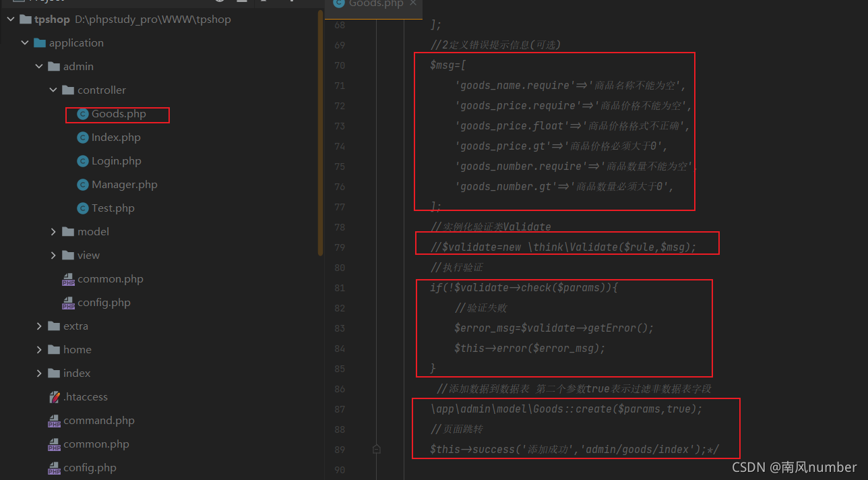
Task: Click the Test.php class file icon
Action: point(83,208)
